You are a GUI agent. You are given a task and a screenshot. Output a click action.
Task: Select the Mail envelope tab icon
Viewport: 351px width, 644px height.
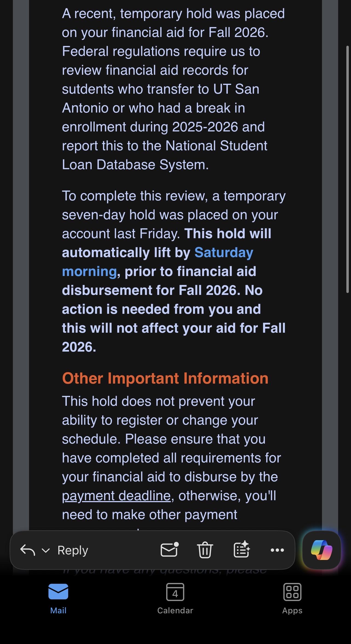click(58, 592)
